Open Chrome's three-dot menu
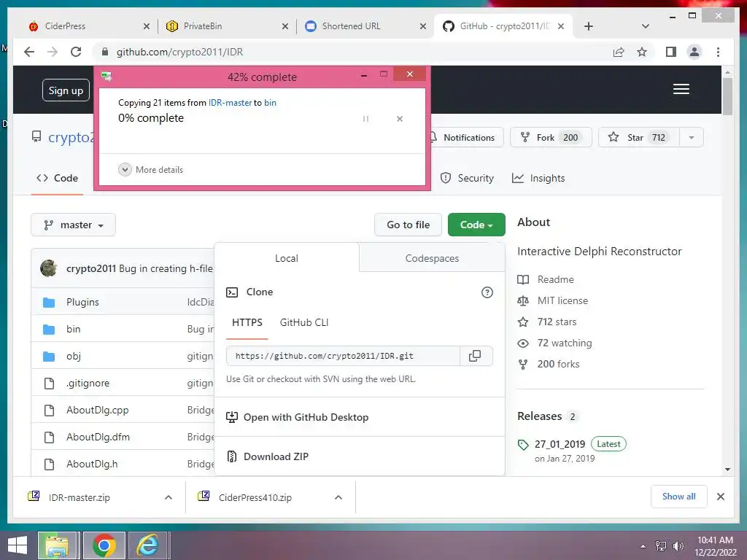747x560 pixels. click(718, 52)
